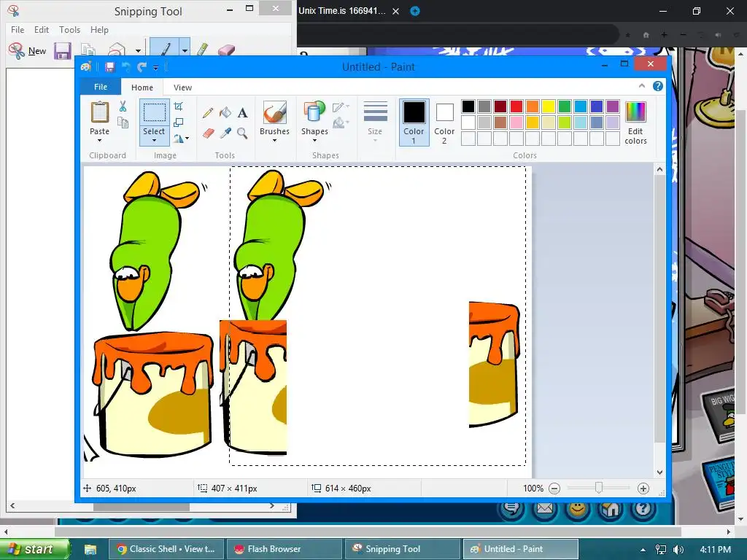Pick the purple color swatch
The height and width of the screenshot is (560, 747).
click(x=613, y=106)
